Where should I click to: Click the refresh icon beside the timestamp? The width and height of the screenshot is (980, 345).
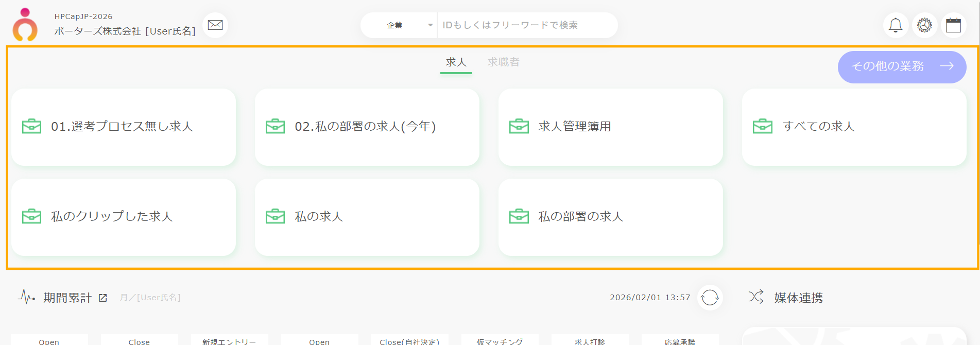(x=710, y=298)
